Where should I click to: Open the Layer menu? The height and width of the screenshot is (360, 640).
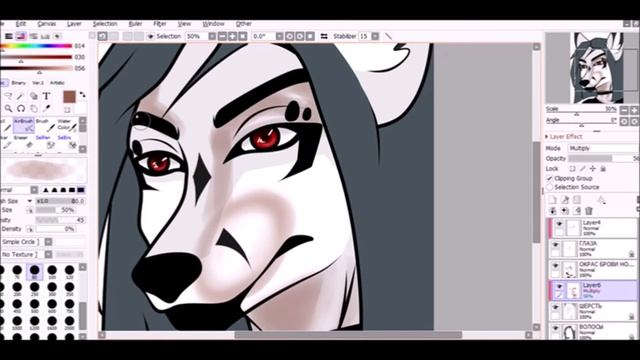[74, 24]
